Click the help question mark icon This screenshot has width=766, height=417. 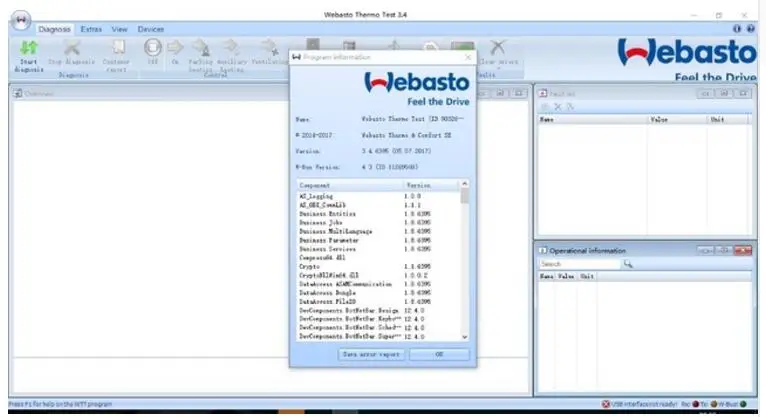(x=751, y=29)
